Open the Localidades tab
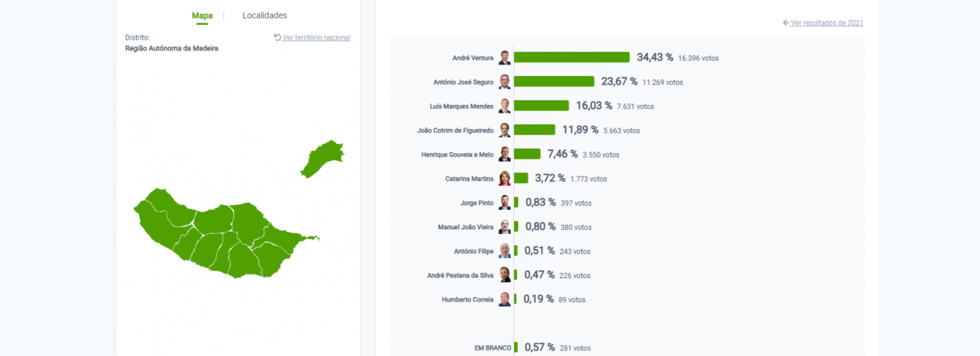Image resolution: width=980 pixels, height=356 pixels. click(x=264, y=16)
